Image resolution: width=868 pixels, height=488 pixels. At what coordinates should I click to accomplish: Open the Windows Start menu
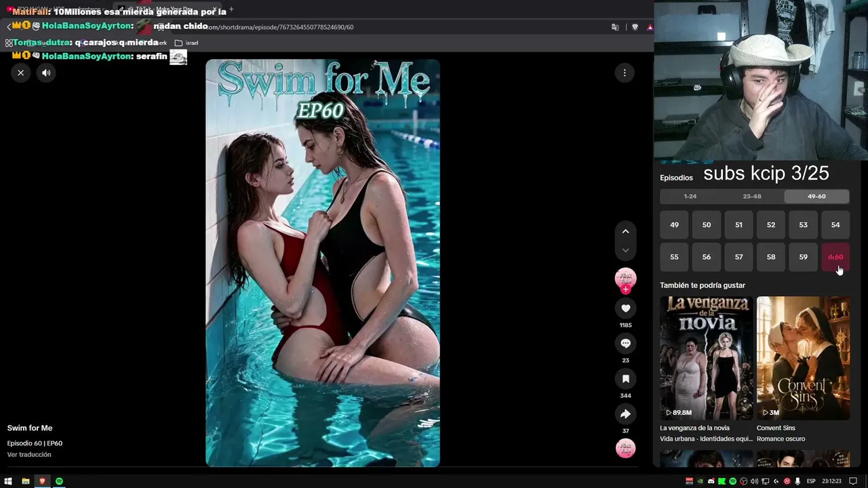8,481
